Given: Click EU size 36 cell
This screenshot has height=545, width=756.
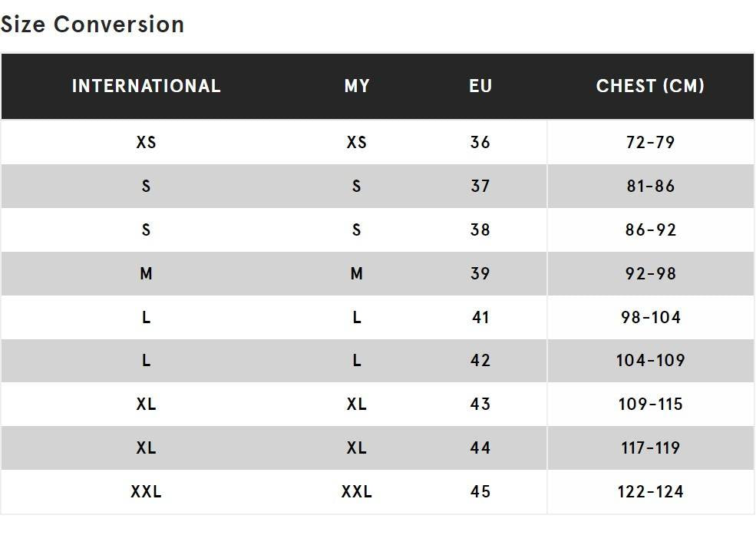Looking at the screenshot, I should coord(480,143).
